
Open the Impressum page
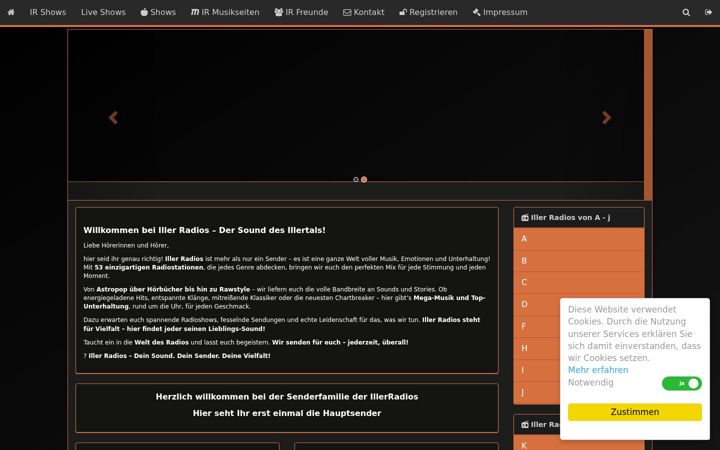pyautogui.click(x=500, y=12)
